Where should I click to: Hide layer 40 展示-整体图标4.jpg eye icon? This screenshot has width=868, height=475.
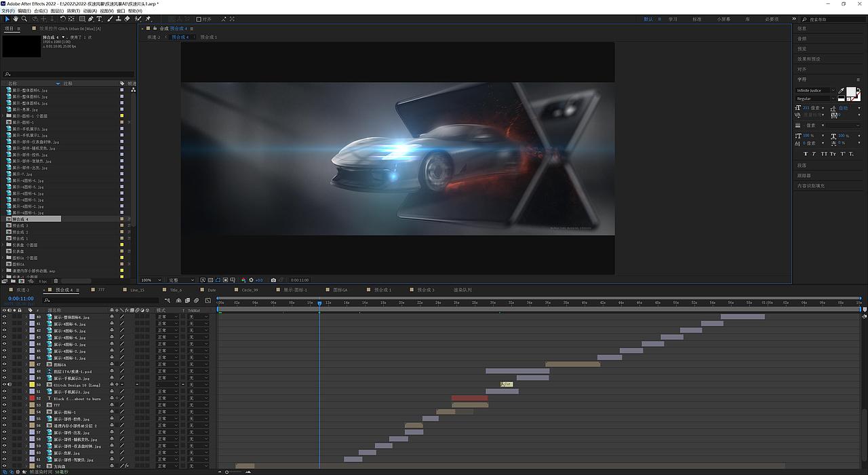point(4,317)
